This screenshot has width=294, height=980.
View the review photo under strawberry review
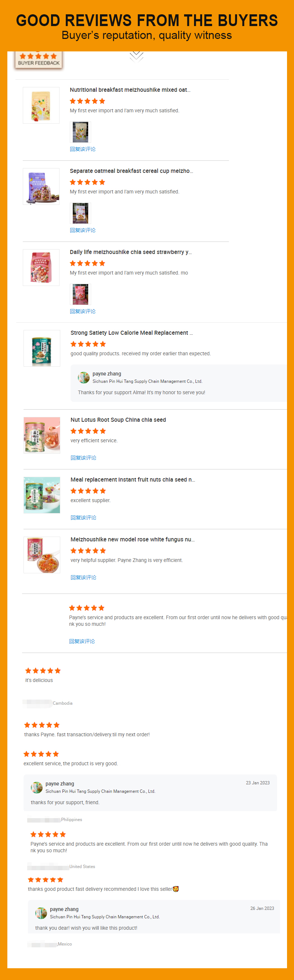(80, 294)
